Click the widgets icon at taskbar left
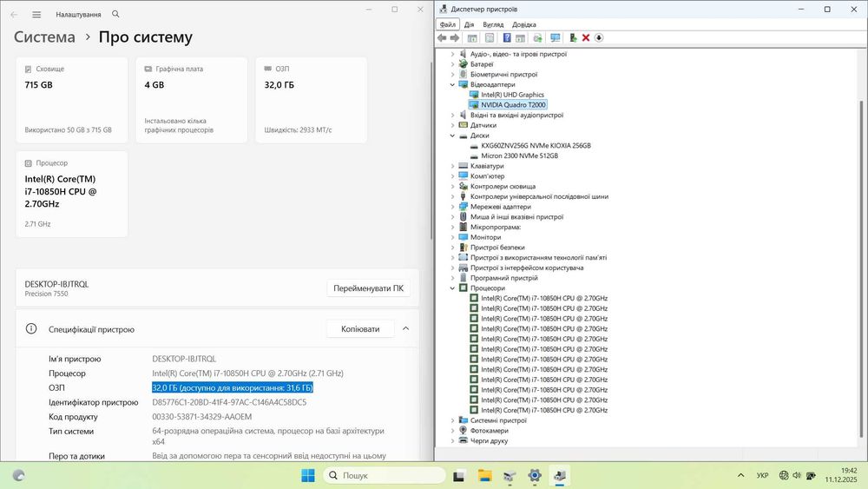Viewport: 868px width, 489px height. 18,475
